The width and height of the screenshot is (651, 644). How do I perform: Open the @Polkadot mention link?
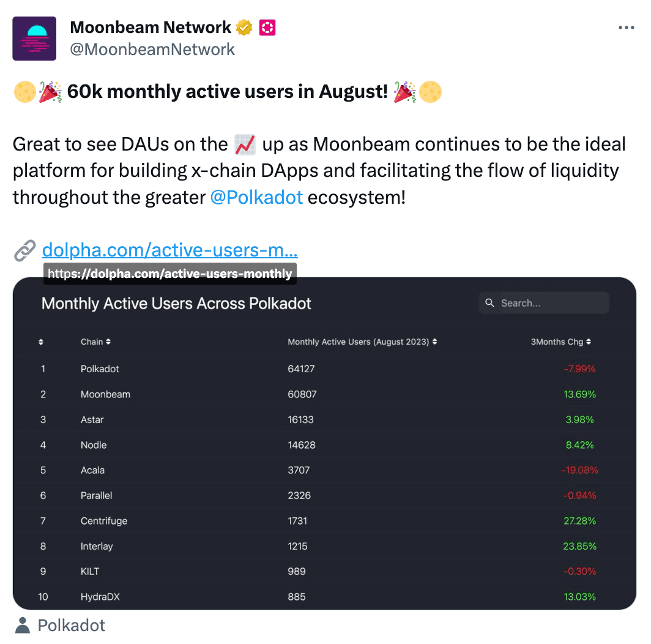click(256, 197)
